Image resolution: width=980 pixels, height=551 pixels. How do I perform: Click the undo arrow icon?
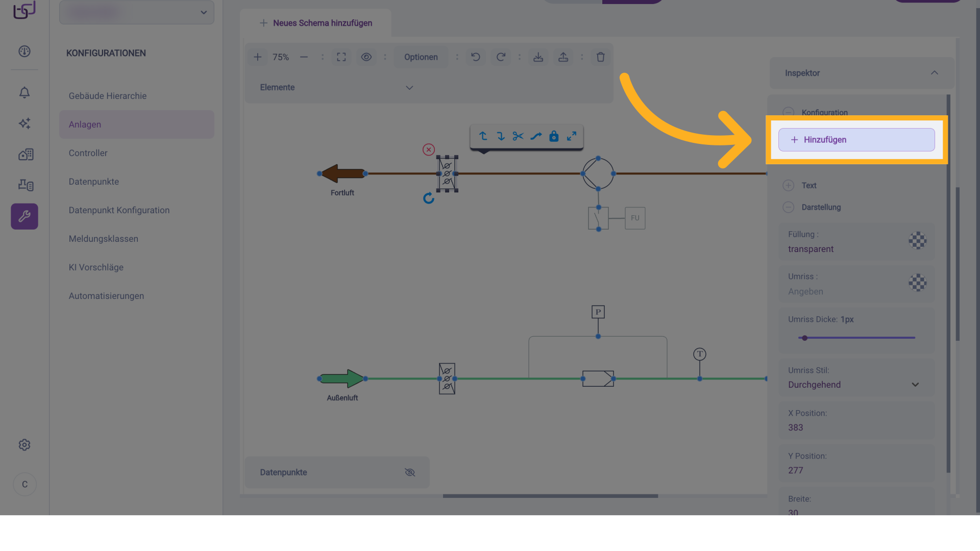tap(476, 57)
